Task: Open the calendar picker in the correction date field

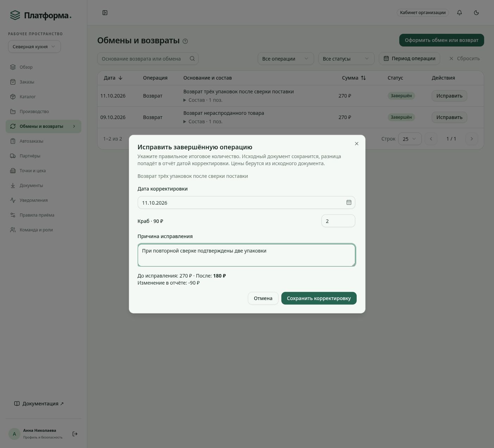Action: coord(349,203)
